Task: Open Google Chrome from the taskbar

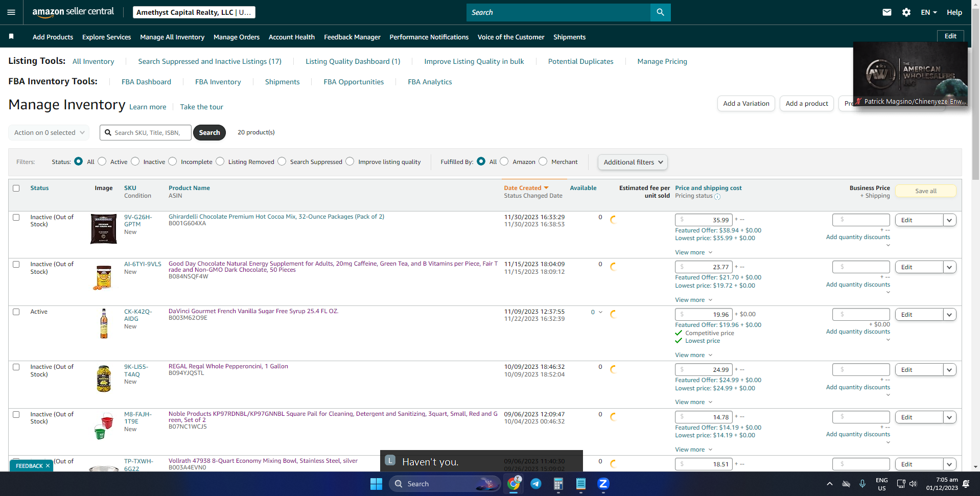Action: pyautogui.click(x=514, y=484)
